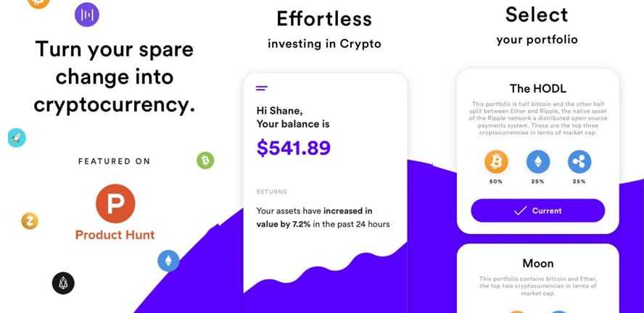Click the purple audio waveform icon
This screenshot has width=644, height=313.
point(87,14)
